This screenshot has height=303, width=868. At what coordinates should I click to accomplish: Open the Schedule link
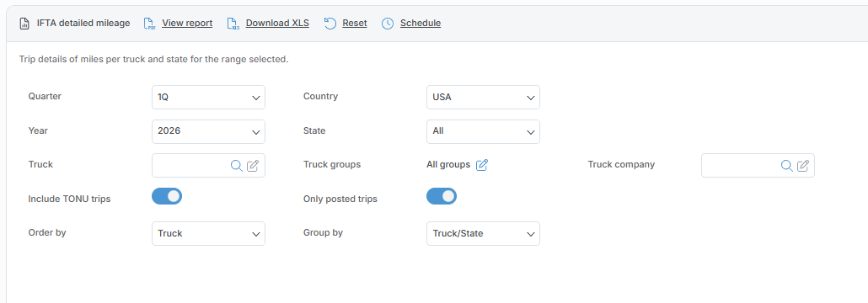(x=421, y=24)
